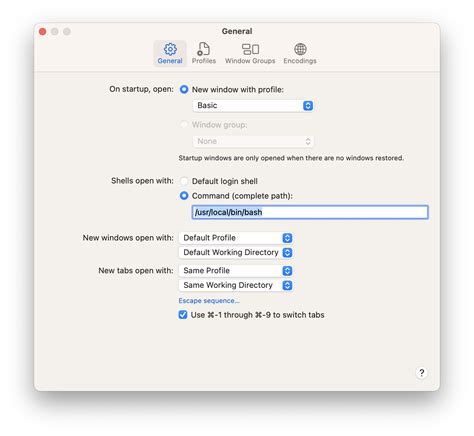
Task: Click the help question mark button
Action: click(421, 373)
